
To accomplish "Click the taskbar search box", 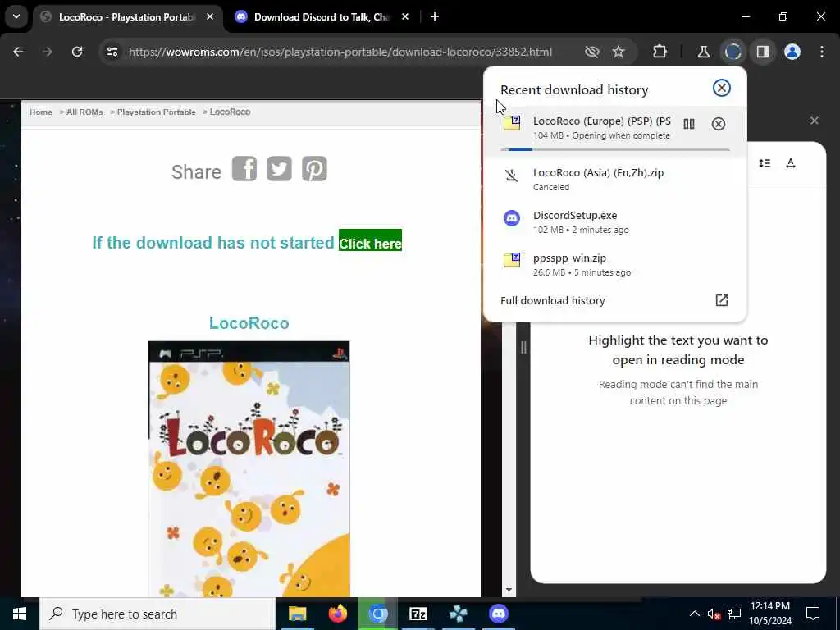I will click(x=157, y=614).
